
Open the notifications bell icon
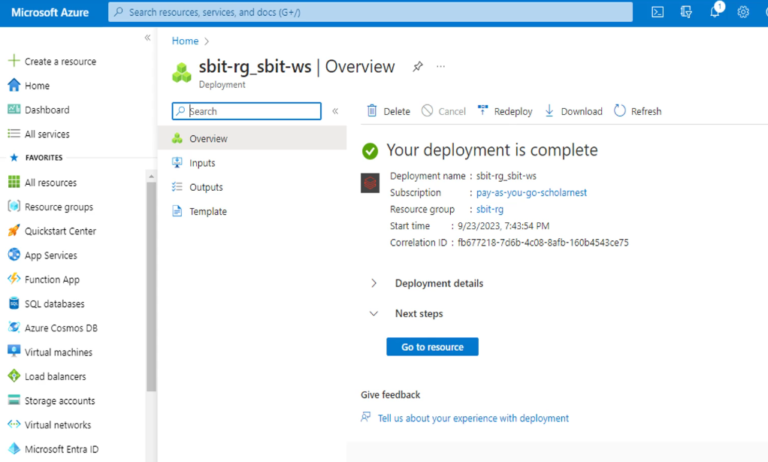pyautogui.click(x=715, y=12)
